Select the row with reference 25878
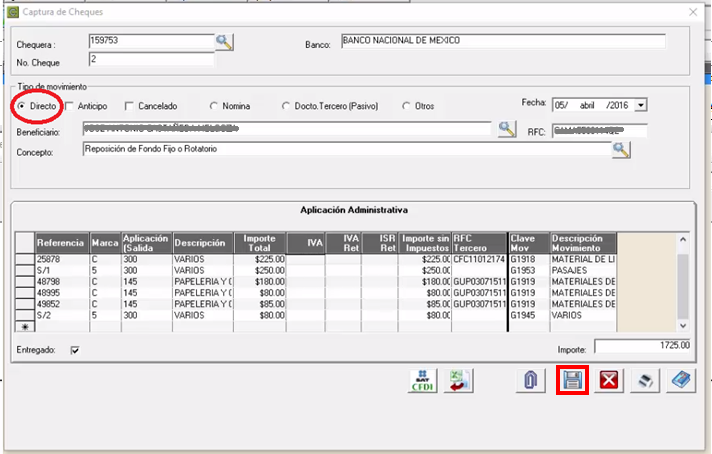Viewport: 712px width, 454px height. [62, 259]
